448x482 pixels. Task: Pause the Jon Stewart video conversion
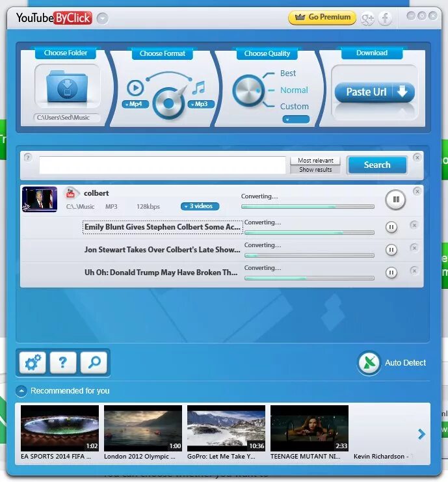[x=391, y=250]
